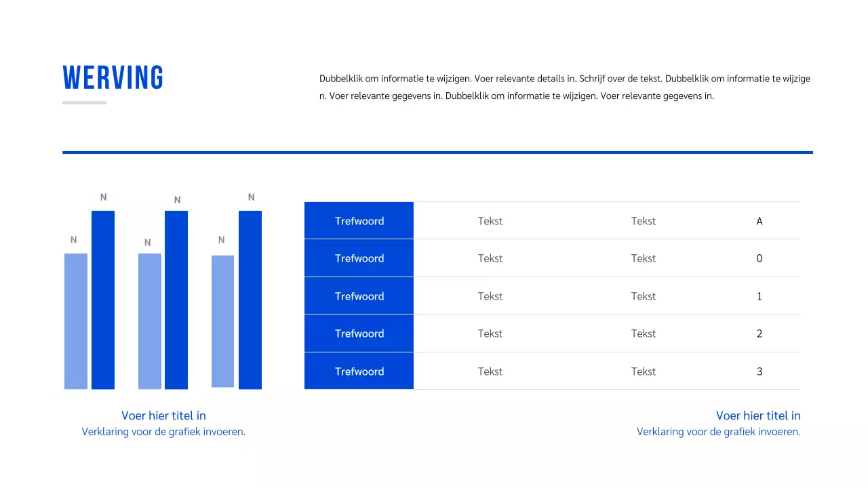Click the table cell containing the number 3
The height and width of the screenshot is (488, 868).
pos(759,371)
